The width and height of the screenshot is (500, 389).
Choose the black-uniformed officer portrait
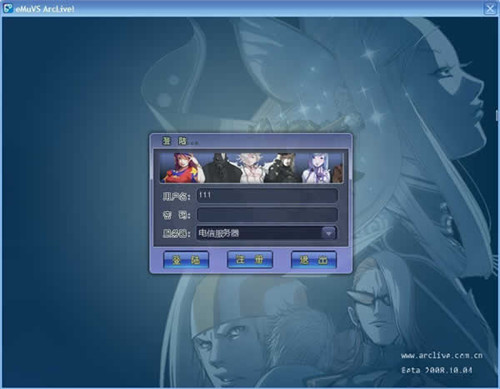click(283, 168)
